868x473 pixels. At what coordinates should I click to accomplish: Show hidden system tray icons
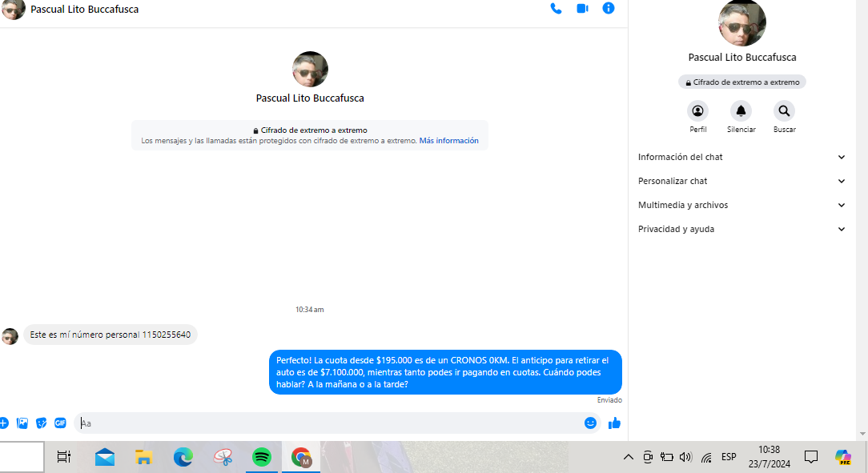(629, 457)
